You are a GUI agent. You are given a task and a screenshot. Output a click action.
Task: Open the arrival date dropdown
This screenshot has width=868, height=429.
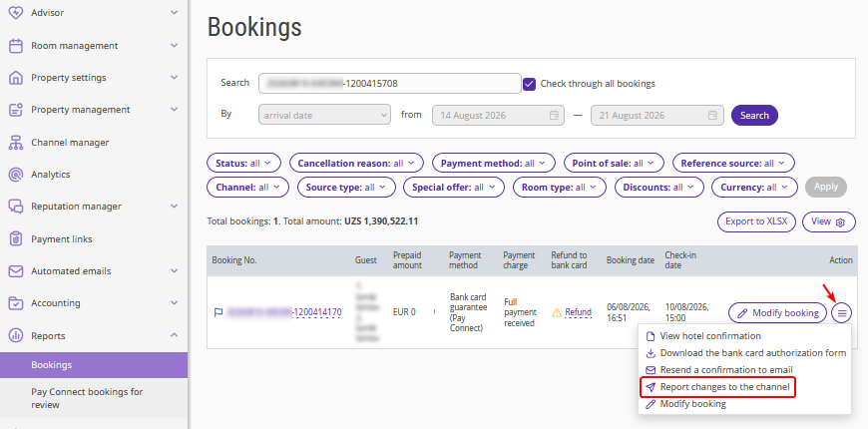[324, 116]
